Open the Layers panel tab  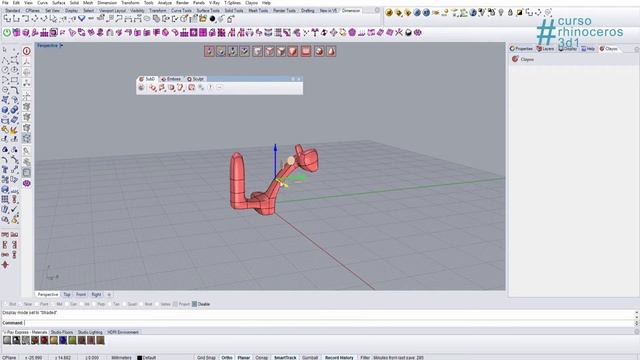tap(545, 49)
